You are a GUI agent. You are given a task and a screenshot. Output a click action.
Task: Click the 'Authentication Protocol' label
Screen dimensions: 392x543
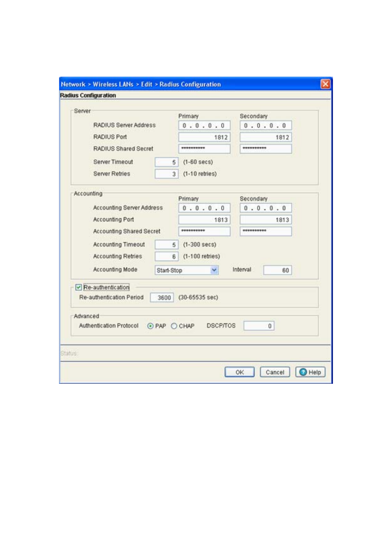click(x=109, y=326)
